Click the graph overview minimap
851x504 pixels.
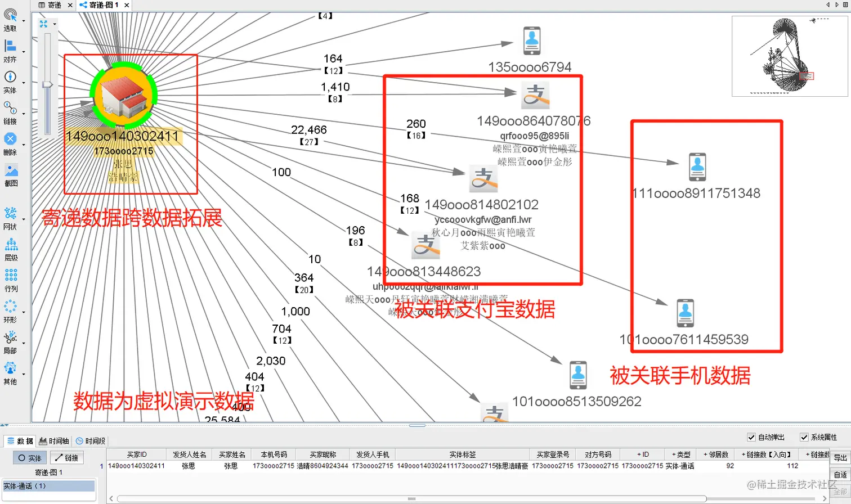click(x=789, y=56)
